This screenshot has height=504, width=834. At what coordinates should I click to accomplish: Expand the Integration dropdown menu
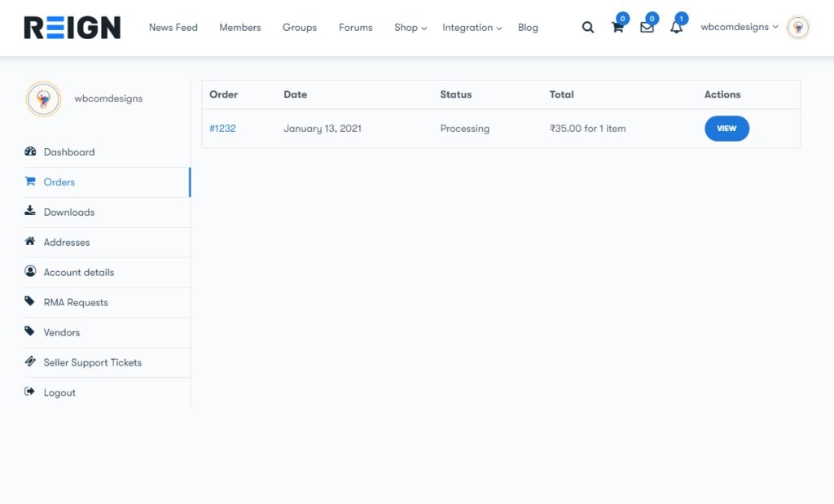point(472,28)
